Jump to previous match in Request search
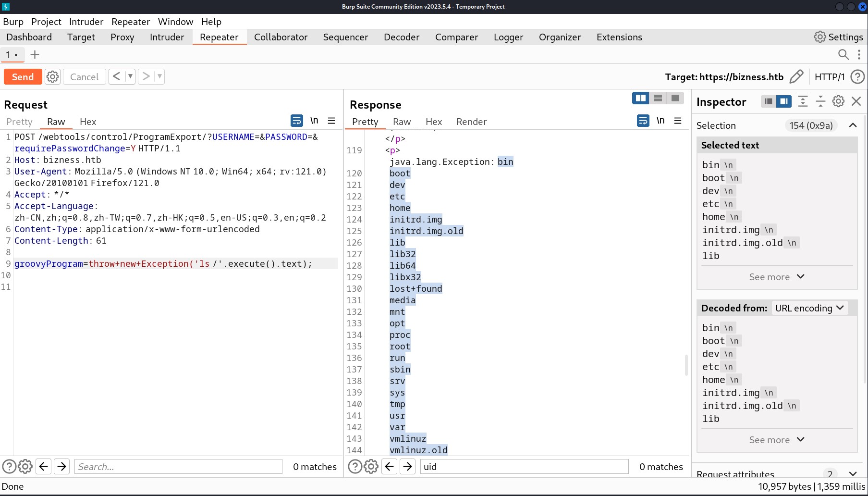 pos(44,467)
